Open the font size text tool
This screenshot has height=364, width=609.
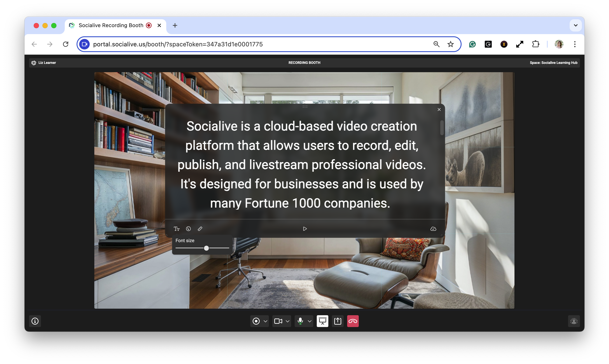(x=177, y=229)
